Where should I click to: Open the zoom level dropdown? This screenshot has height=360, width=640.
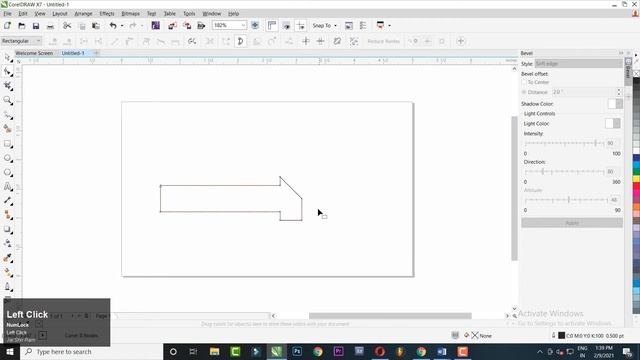243,25
